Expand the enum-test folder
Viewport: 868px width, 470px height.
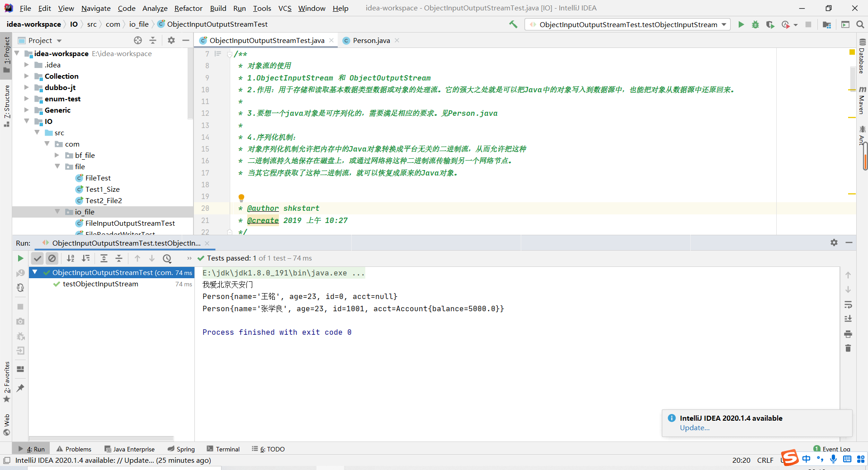point(27,99)
